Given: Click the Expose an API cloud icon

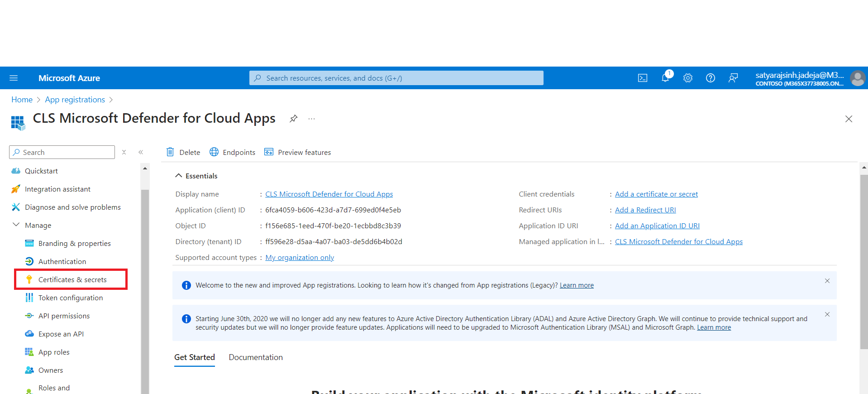Looking at the screenshot, I should [29, 334].
